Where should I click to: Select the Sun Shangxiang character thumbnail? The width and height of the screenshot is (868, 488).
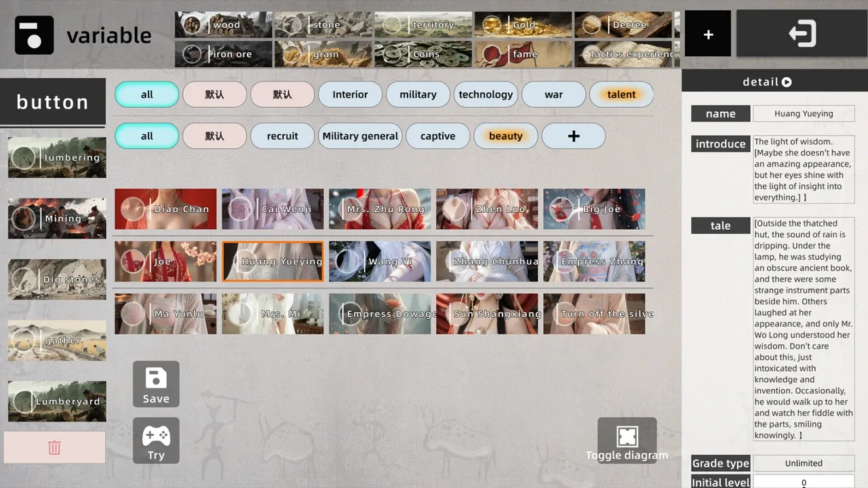point(487,314)
